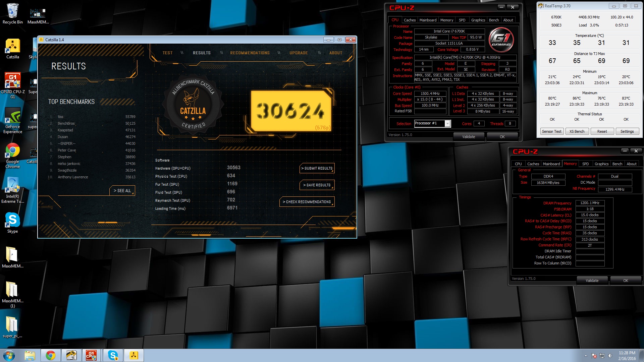Go to the UPGRADE tab in Catzilla
This screenshot has width=644, height=362.
(299, 53)
